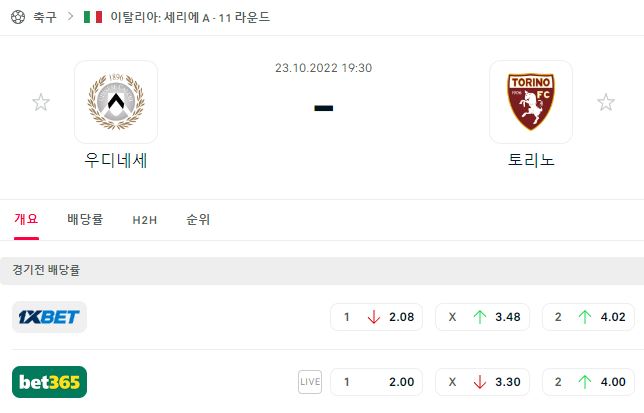Click the 축구 breadcrumb link
The height and width of the screenshot is (413, 644).
click(45, 17)
